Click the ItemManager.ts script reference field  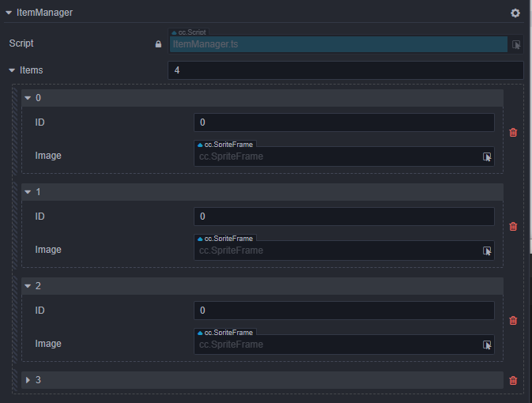[x=338, y=44]
